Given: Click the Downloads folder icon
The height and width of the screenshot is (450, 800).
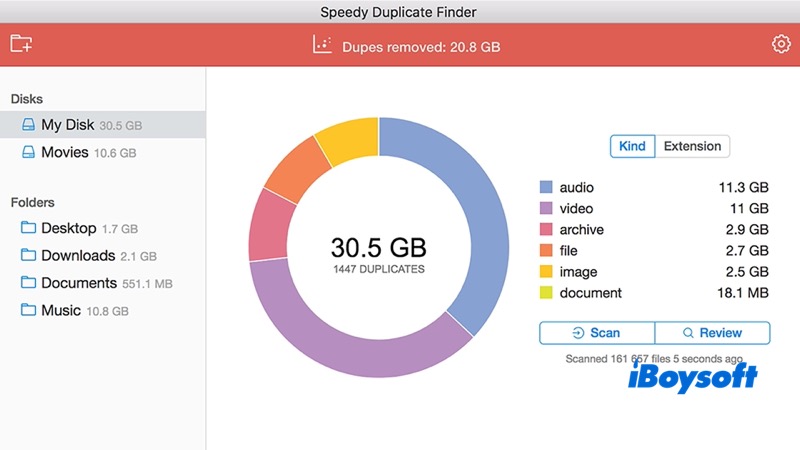Looking at the screenshot, I should point(28,255).
